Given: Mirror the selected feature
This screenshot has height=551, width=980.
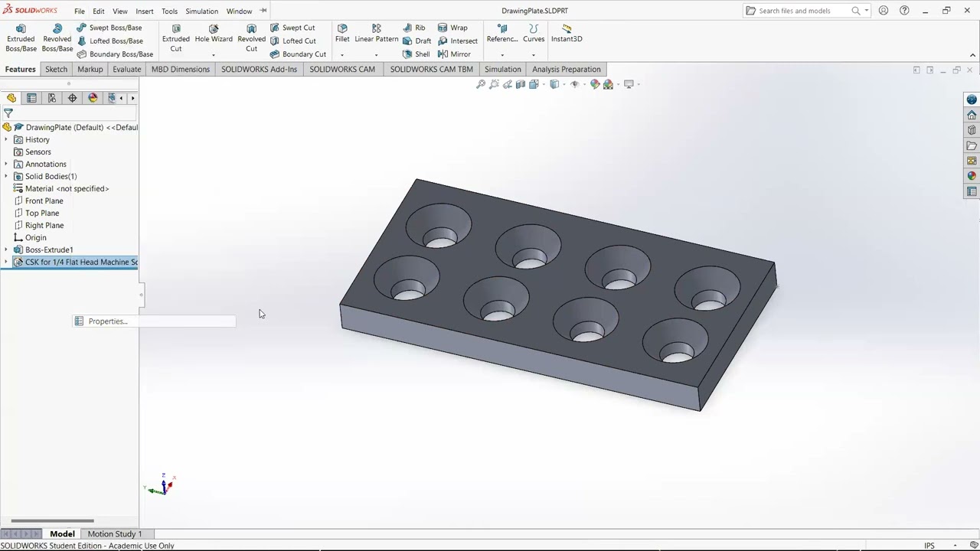Looking at the screenshot, I should (x=454, y=54).
